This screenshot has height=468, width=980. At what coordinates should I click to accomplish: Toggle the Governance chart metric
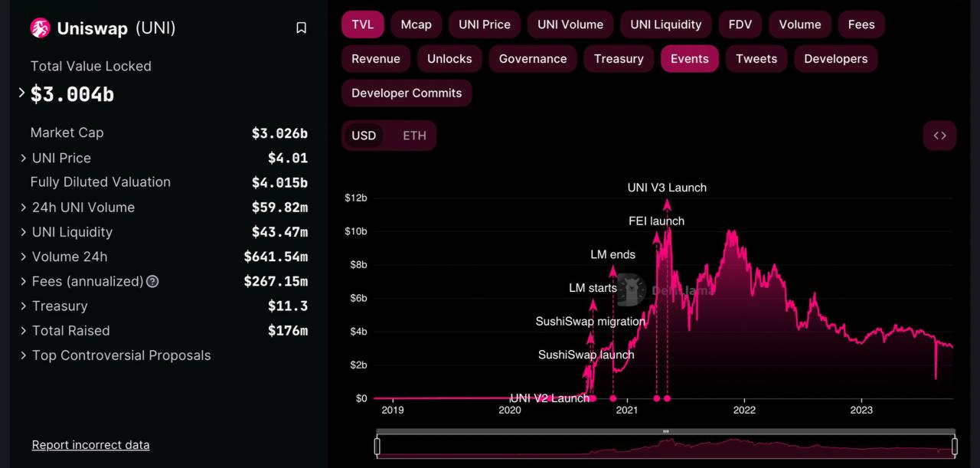click(533, 59)
